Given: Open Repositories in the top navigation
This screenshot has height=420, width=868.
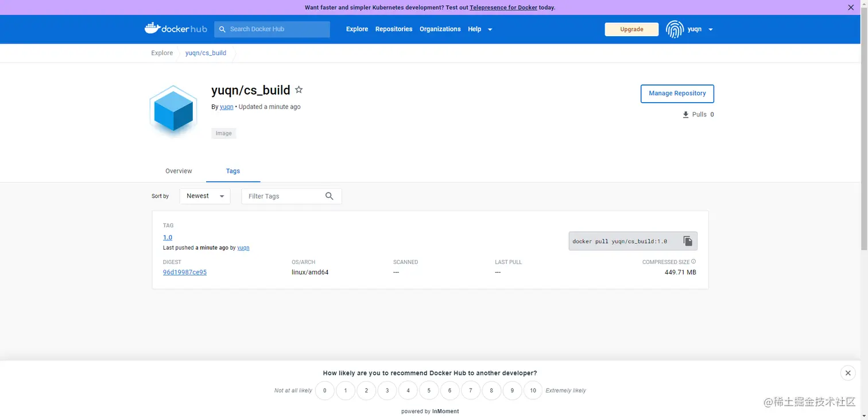Looking at the screenshot, I should pyautogui.click(x=394, y=29).
